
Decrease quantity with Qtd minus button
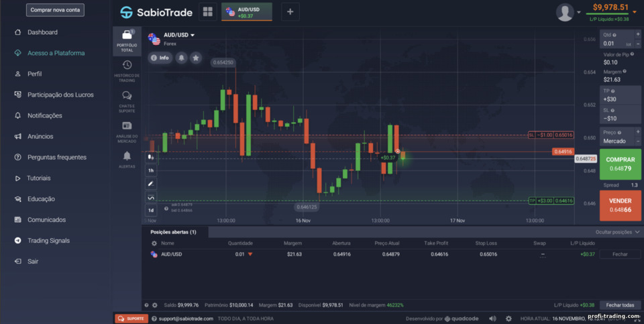click(638, 44)
